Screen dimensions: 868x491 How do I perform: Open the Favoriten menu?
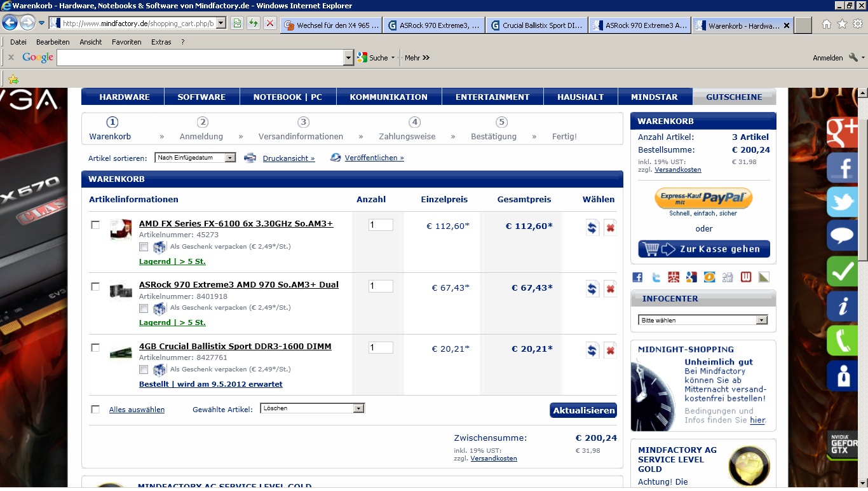tap(126, 42)
